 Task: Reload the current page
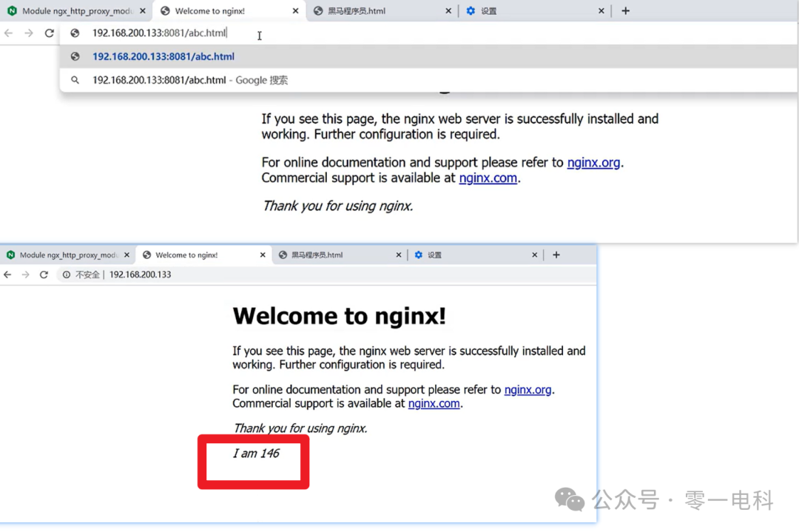click(x=49, y=33)
